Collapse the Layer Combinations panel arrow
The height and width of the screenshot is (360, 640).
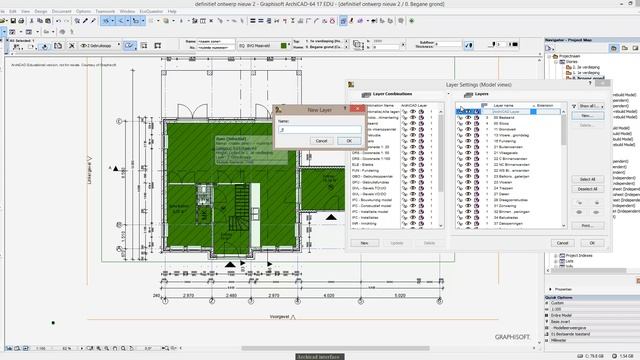(449, 94)
